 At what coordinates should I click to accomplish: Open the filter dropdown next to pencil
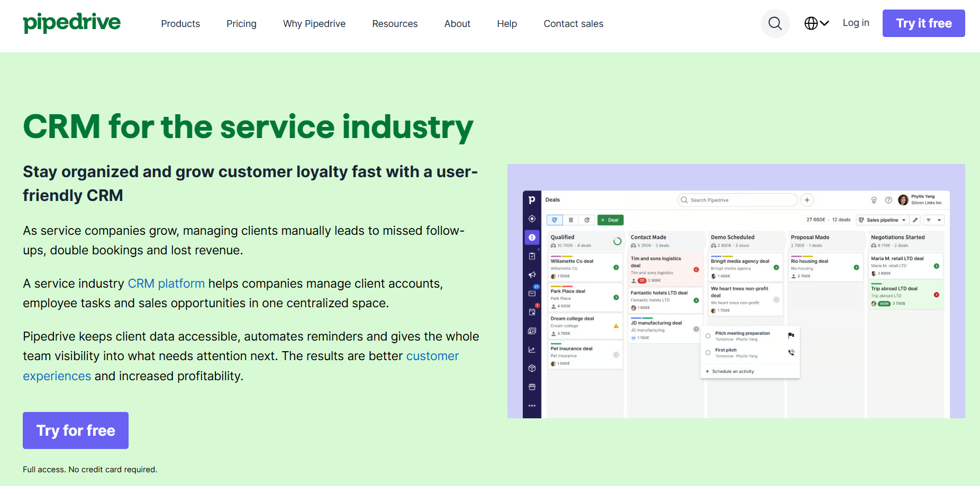click(x=933, y=220)
